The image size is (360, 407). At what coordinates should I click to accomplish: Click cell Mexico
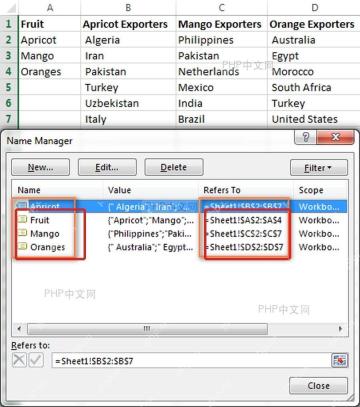coord(222,87)
